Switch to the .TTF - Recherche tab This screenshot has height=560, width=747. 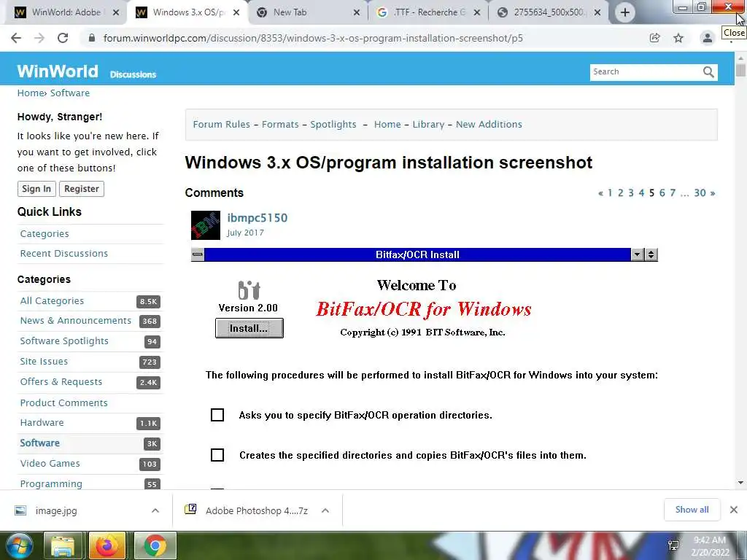[x=429, y=12]
